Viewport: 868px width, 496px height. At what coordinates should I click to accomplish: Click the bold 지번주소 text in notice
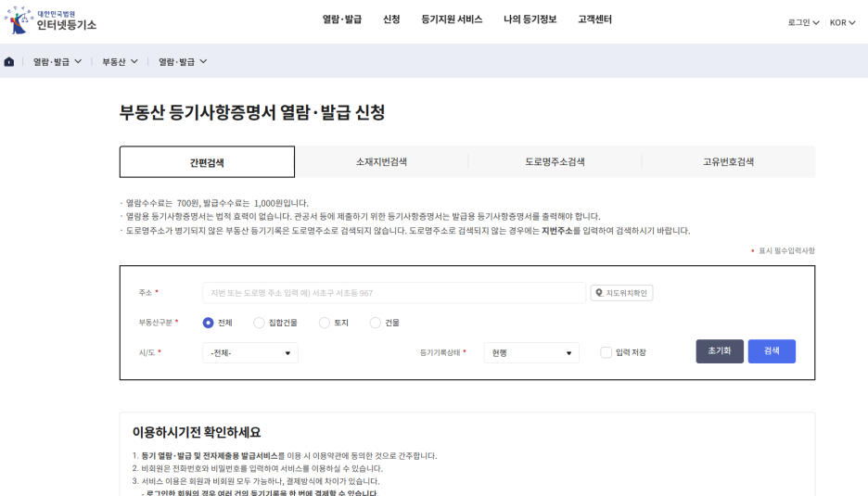point(557,231)
